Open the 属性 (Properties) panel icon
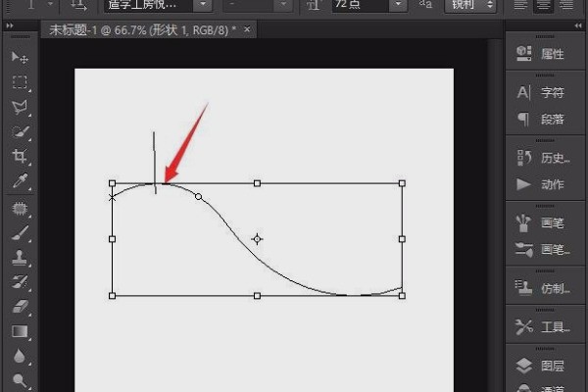 523,54
